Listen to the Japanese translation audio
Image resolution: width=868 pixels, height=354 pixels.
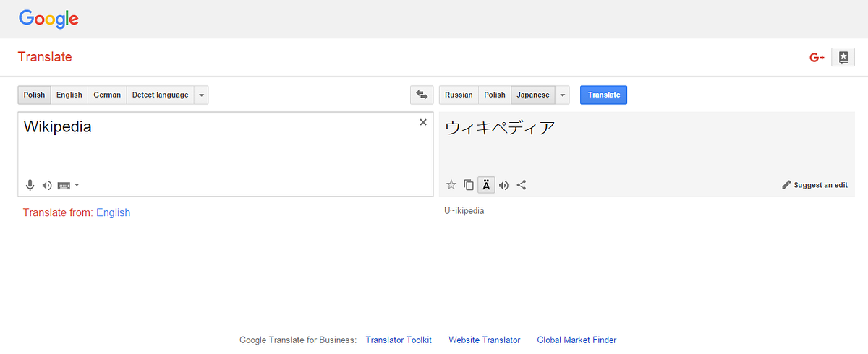[x=503, y=185]
